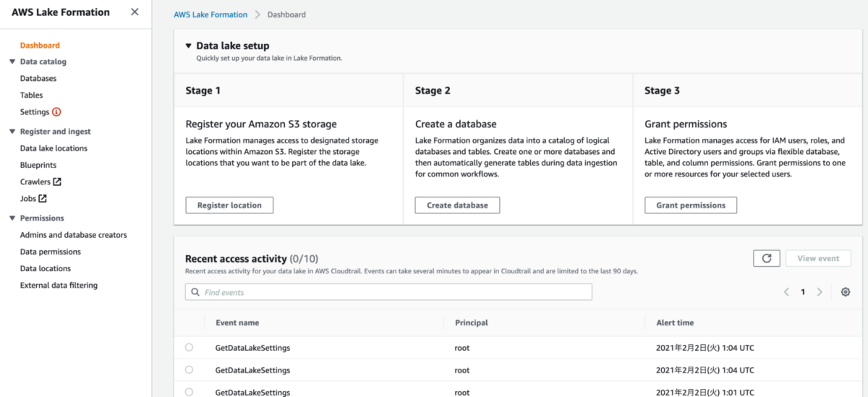Open Crawlers external link icon
This screenshot has height=397, width=868.
pyautogui.click(x=57, y=182)
